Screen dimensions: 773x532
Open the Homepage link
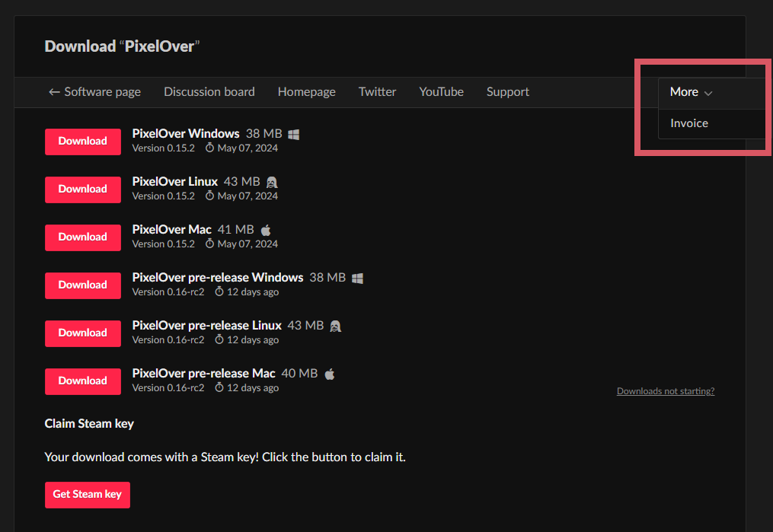point(306,92)
